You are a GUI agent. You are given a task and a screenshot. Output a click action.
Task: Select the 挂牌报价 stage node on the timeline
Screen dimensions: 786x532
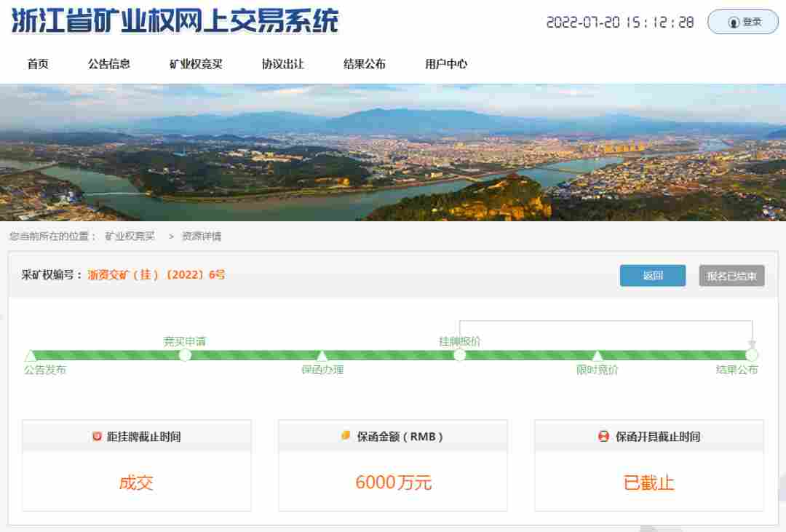[460, 354]
